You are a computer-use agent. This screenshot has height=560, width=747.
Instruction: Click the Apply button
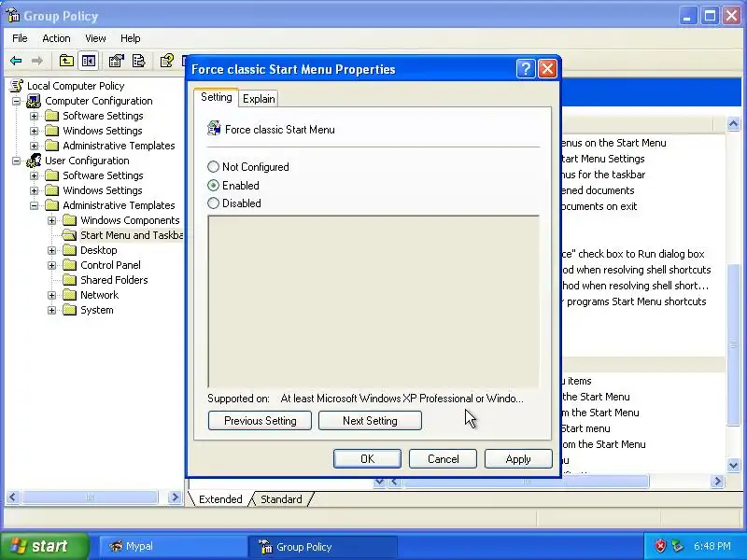pos(518,458)
